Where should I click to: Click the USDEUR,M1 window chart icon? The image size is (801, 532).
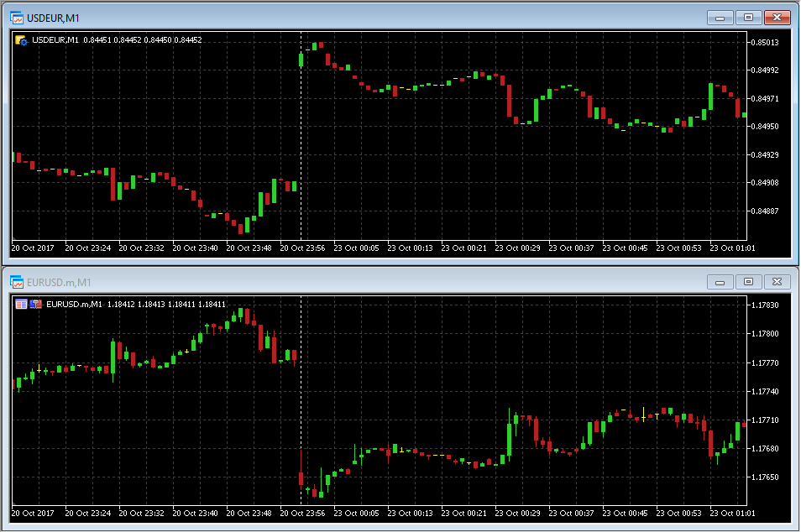click(x=17, y=18)
